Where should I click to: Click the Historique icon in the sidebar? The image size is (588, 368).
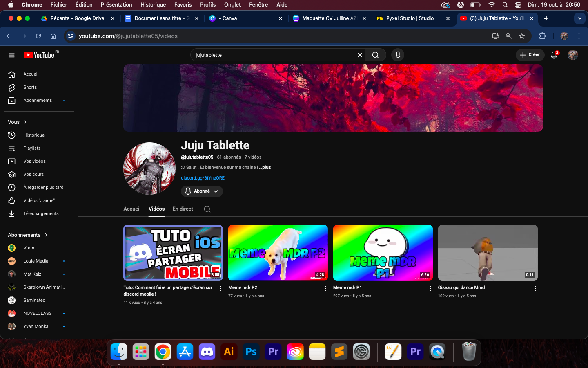pos(12,135)
